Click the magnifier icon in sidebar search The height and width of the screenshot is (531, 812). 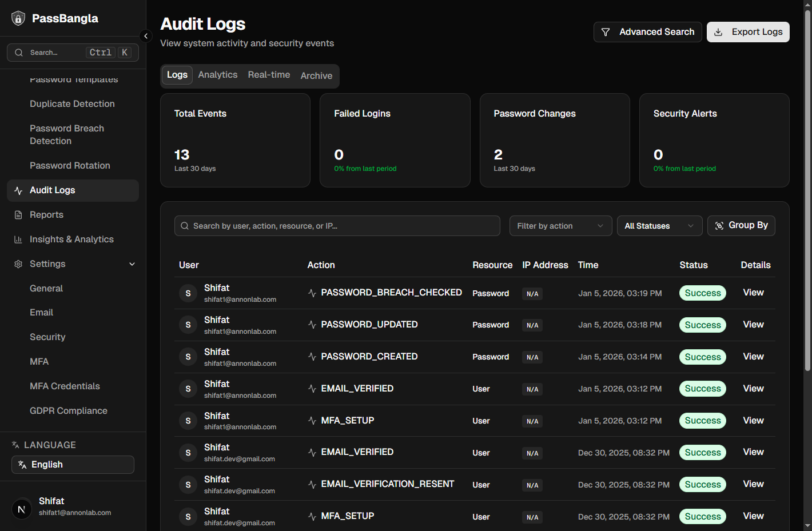[19, 52]
